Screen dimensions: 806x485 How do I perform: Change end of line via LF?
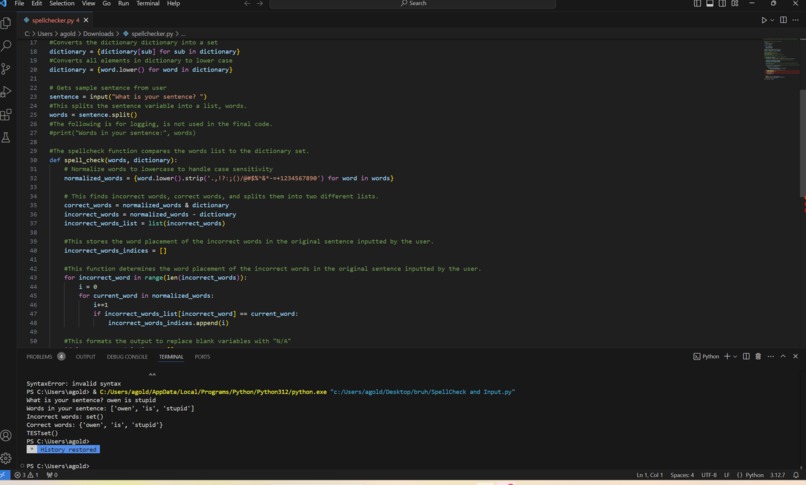(x=727, y=475)
